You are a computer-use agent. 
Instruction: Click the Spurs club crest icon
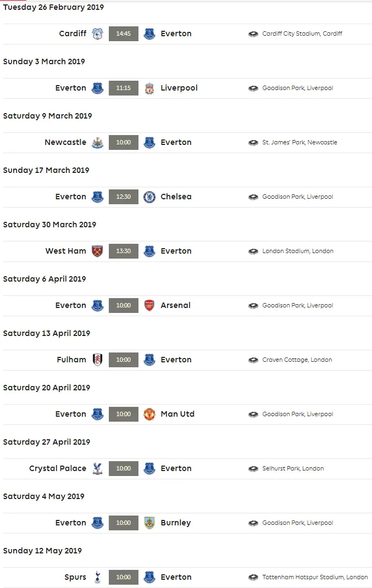click(x=97, y=577)
